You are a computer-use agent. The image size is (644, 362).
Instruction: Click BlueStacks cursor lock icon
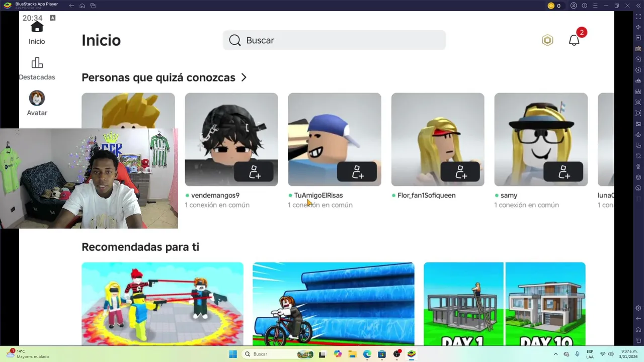coord(638,38)
